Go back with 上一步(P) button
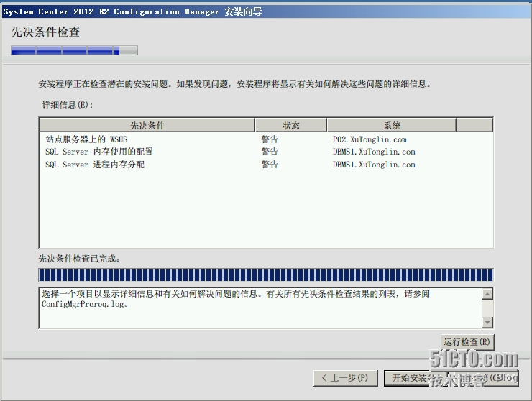This screenshot has height=401, width=532. click(345, 377)
